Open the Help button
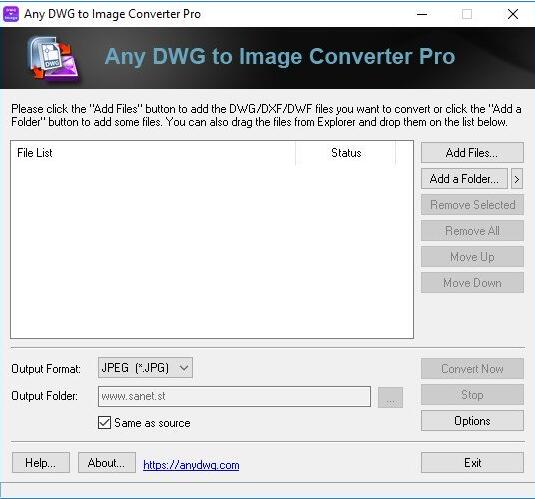The height and width of the screenshot is (499, 535). (x=41, y=463)
